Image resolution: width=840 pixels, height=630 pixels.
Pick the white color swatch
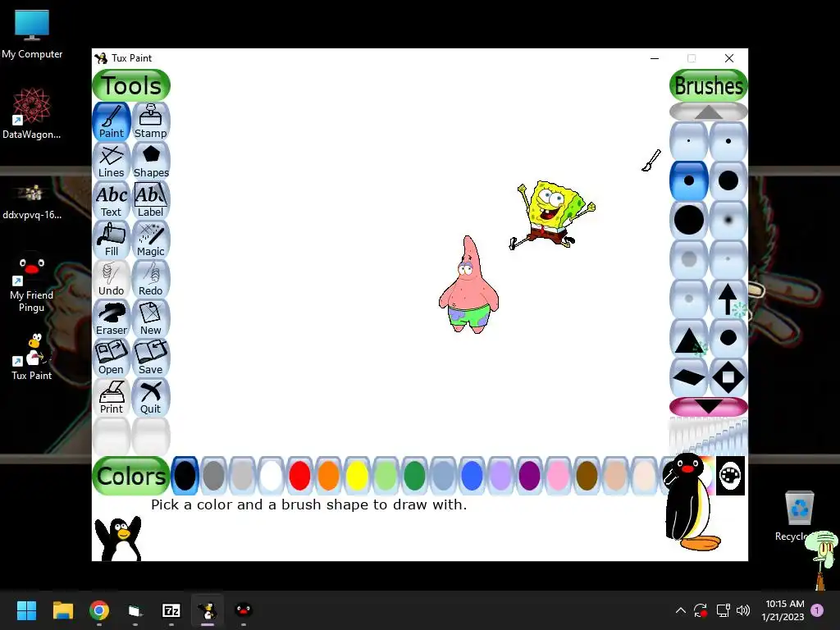pyautogui.click(x=271, y=475)
